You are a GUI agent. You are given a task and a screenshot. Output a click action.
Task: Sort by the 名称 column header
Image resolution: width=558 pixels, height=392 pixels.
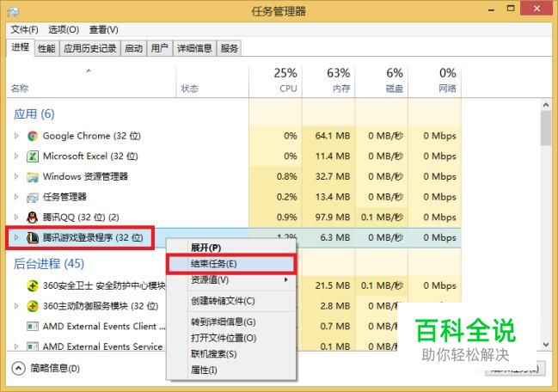coord(20,89)
